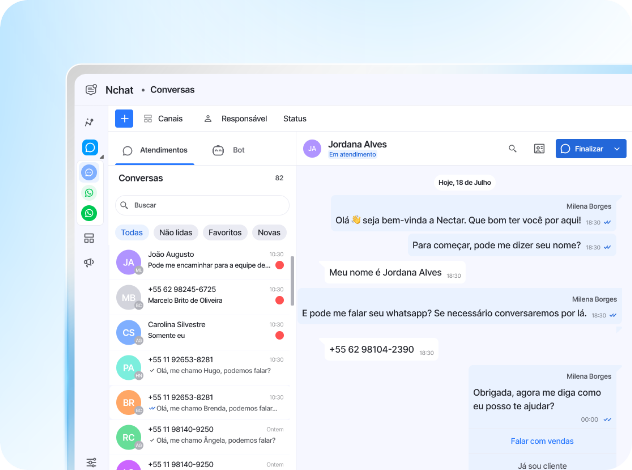
Task: Toggle the Novas filter chip
Action: [x=269, y=232]
